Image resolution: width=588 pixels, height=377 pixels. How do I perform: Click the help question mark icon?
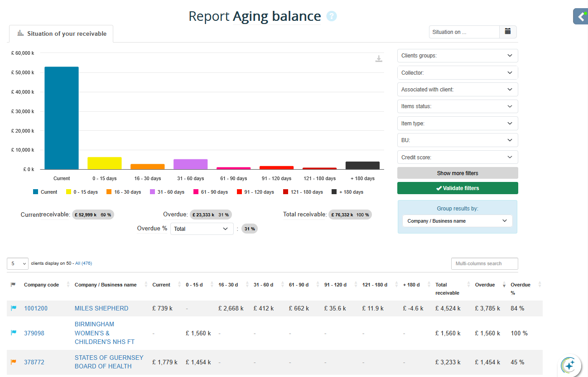[x=332, y=16]
